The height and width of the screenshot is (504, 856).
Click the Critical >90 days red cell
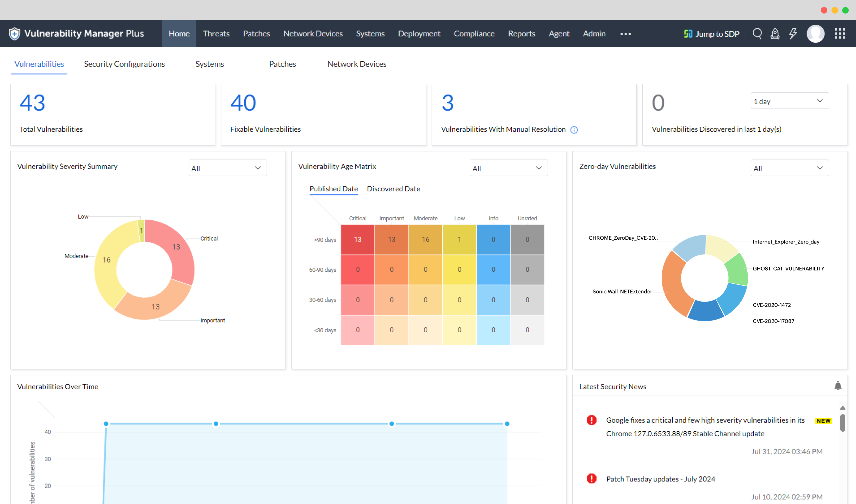point(357,239)
